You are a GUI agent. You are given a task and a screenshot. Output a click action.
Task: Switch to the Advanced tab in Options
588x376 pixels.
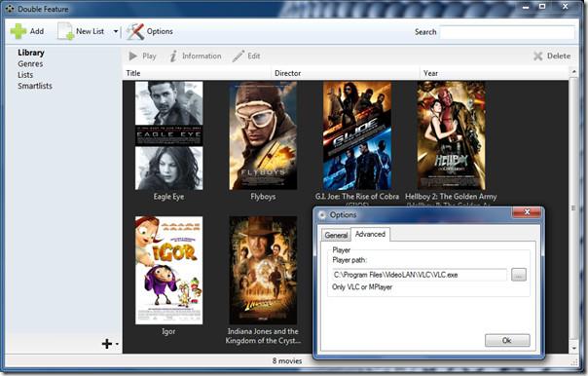point(370,234)
